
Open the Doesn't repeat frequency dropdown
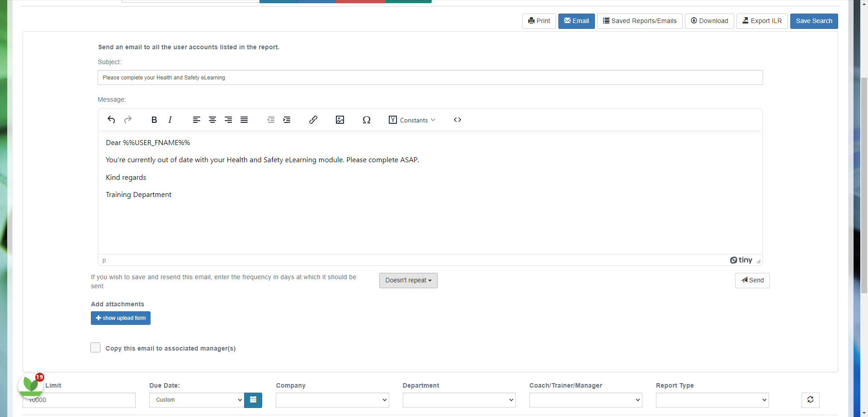point(408,281)
